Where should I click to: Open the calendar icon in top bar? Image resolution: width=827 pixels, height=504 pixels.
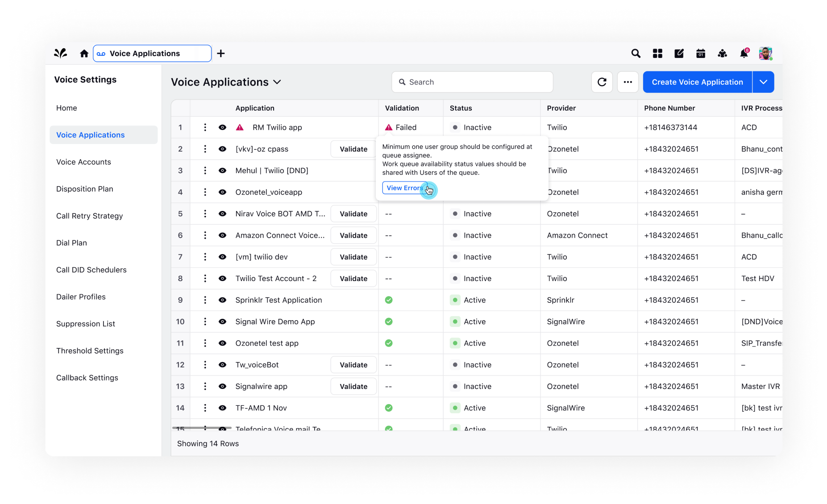pos(700,53)
